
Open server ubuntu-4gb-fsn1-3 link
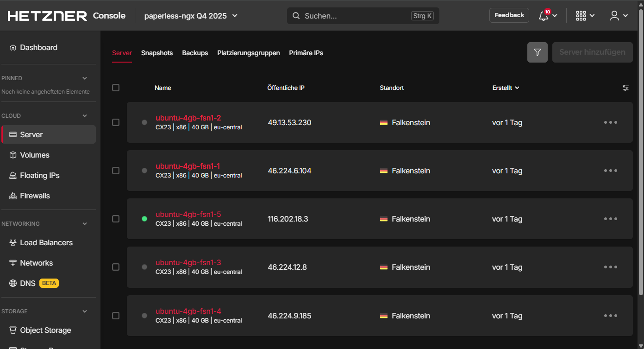[x=188, y=263]
